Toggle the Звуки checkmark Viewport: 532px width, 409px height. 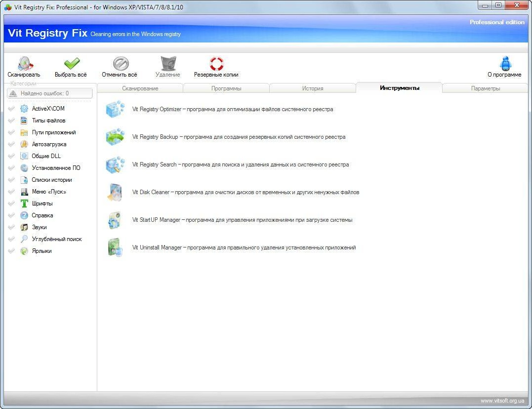point(11,227)
